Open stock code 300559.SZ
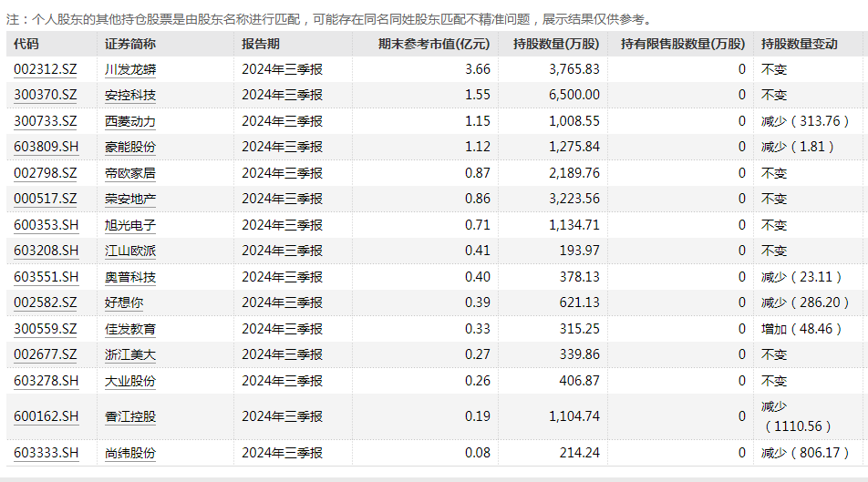868x482 pixels. pos(46,329)
